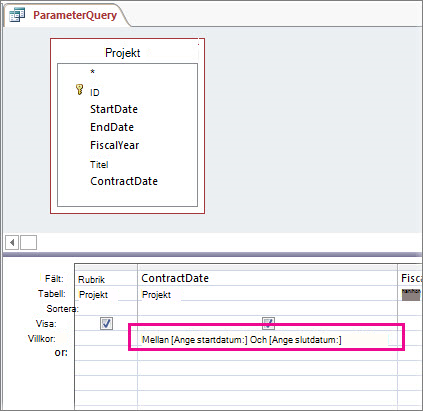
Task: Click the Villkor criteria cell with Mellan expression
Action: pos(267,339)
